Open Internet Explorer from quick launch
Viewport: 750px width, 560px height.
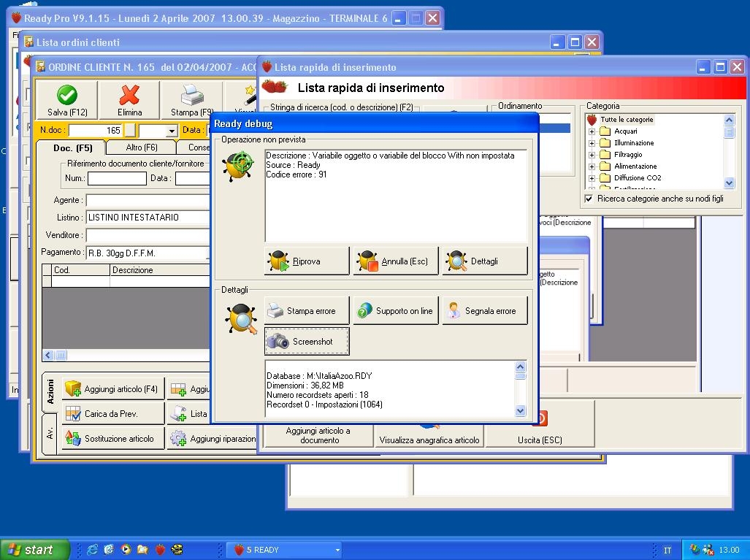point(92,550)
